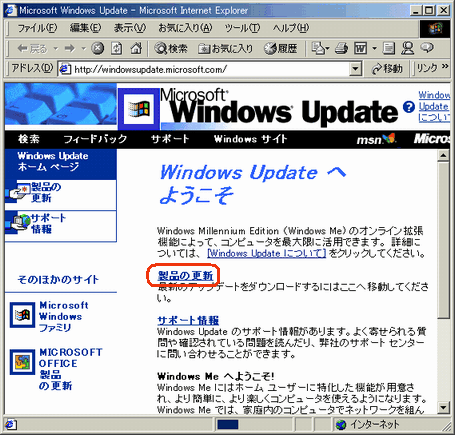
Task: Click サポート情報 text in the sidebar
Action: point(48,223)
